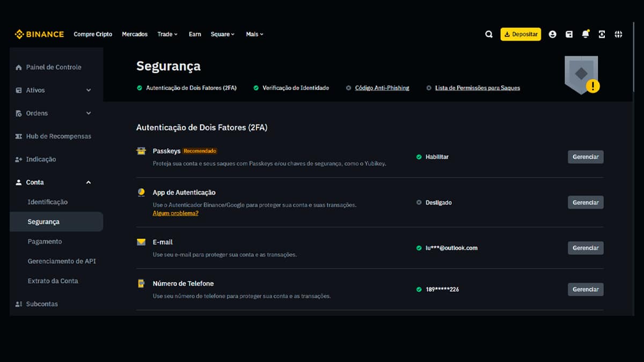
Task: Click green check next to 2FA header item
Action: [140, 88]
